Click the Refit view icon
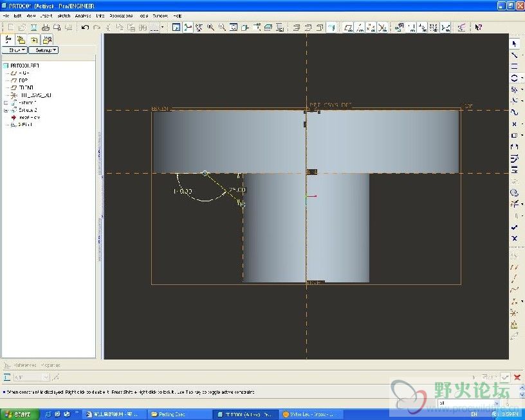This screenshot has height=420, width=525. pos(234,27)
